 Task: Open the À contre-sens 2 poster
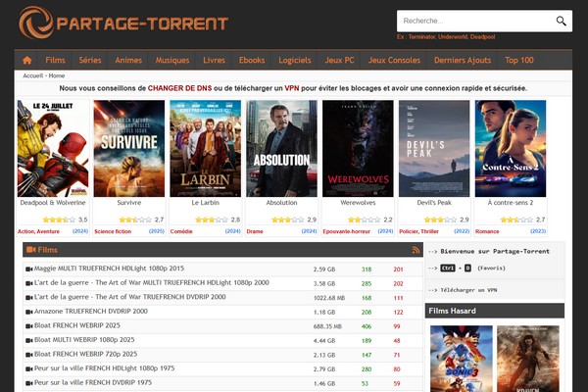click(511, 149)
